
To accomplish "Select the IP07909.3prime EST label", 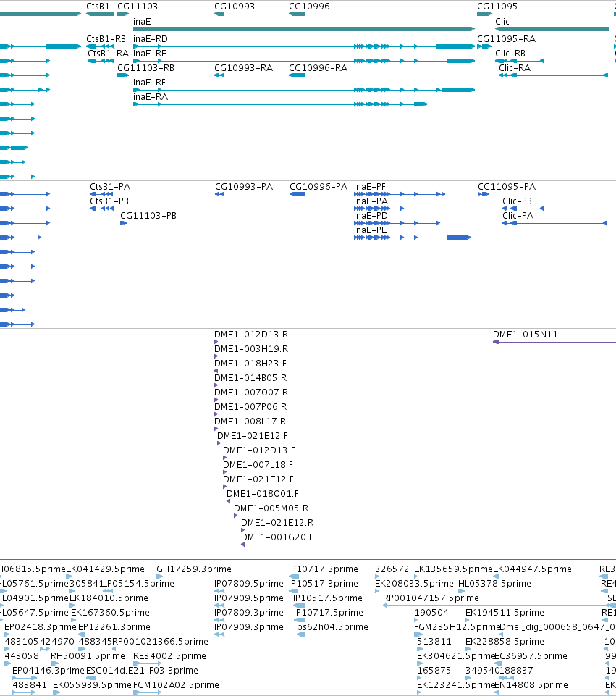I will pyautogui.click(x=249, y=627).
